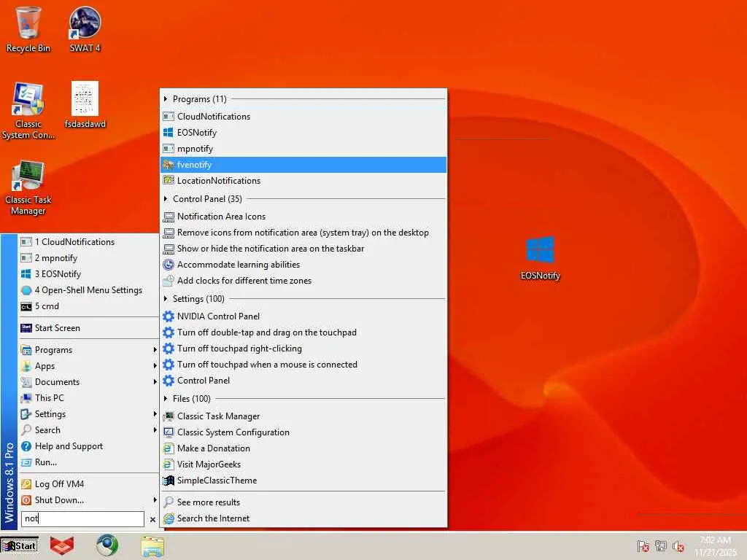Click the Make a Donatation link icon
The width and height of the screenshot is (747, 560).
pos(169,448)
